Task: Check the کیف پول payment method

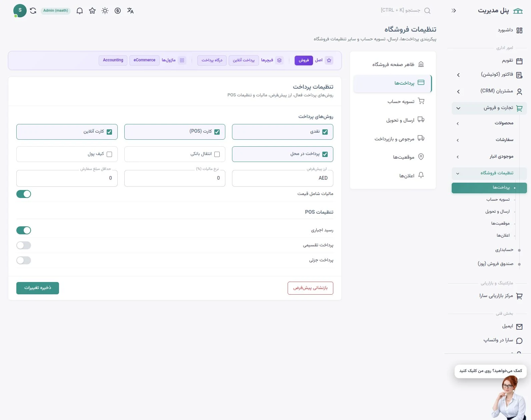Action: coord(109,154)
